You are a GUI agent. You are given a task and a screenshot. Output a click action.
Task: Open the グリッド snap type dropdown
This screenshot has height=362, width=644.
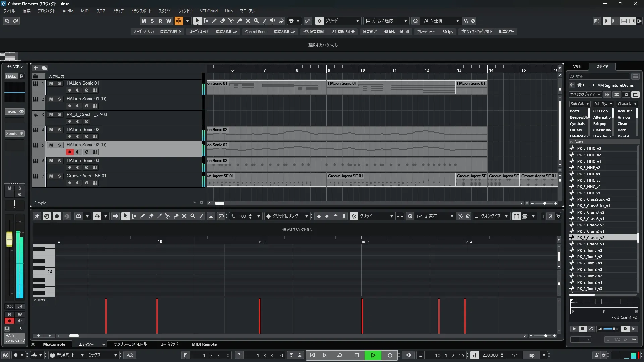tap(342, 21)
